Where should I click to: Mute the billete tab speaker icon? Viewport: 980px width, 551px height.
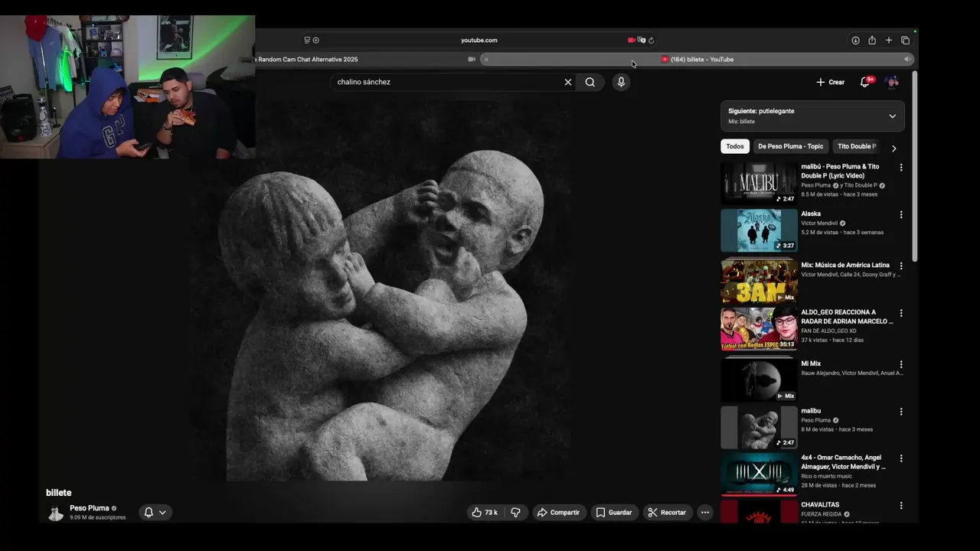tap(906, 60)
